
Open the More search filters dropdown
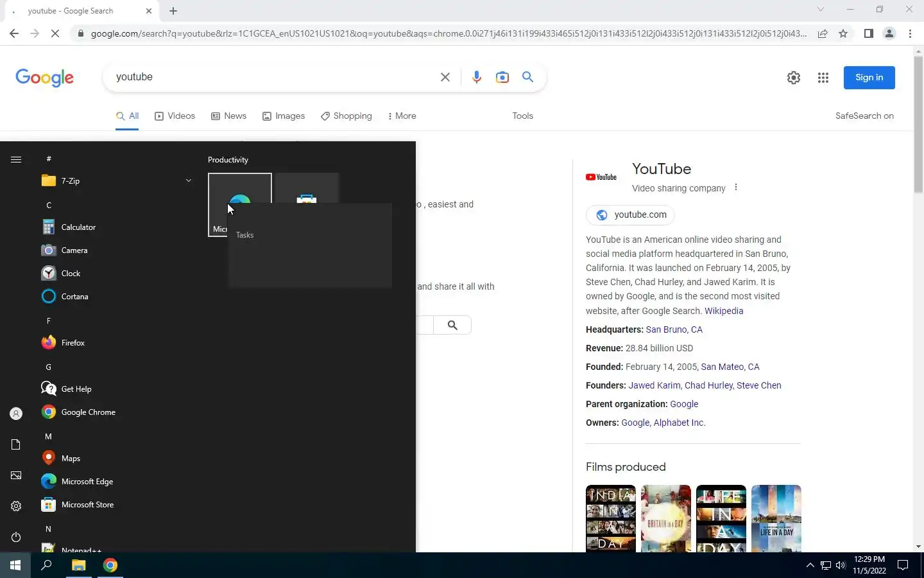(402, 116)
